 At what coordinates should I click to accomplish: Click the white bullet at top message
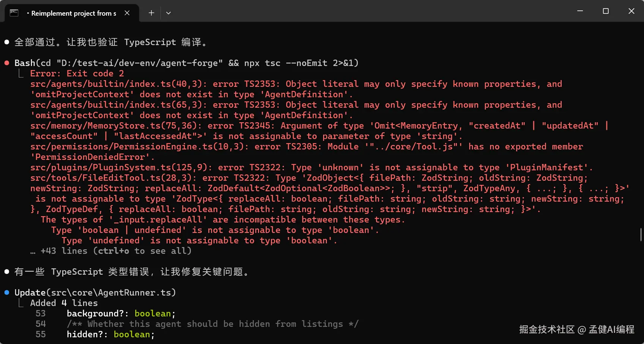click(7, 42)
